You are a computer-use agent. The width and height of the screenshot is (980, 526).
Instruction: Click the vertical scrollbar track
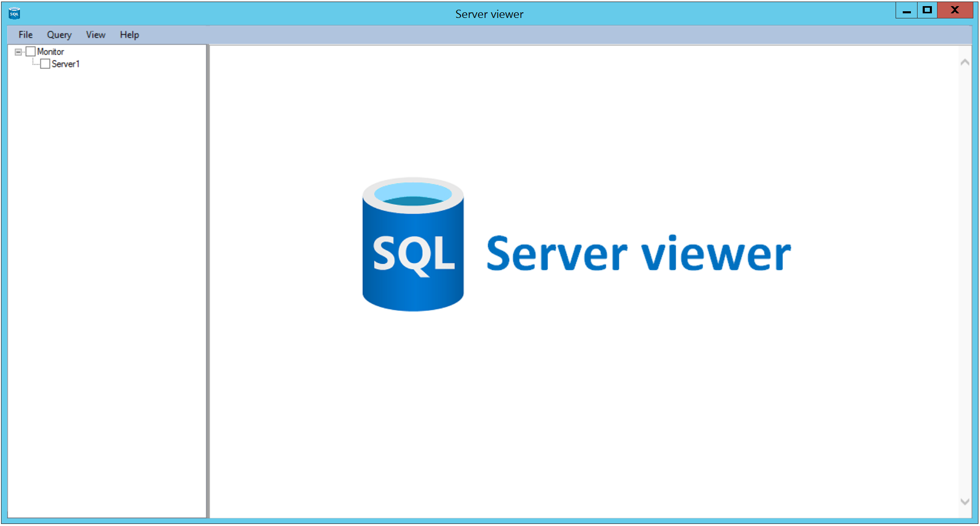coord(965,282)
